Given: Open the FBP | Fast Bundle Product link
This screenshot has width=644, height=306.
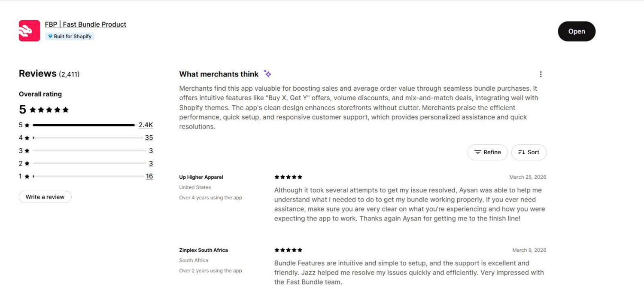Looking at the screenshot, I should pyautogui.click(x=85, y=24).
